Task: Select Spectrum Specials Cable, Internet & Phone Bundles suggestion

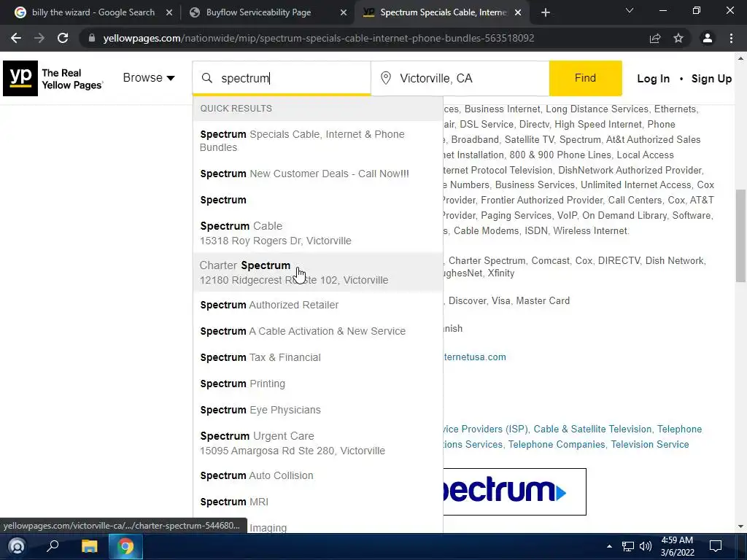Action: coord(318,141)
